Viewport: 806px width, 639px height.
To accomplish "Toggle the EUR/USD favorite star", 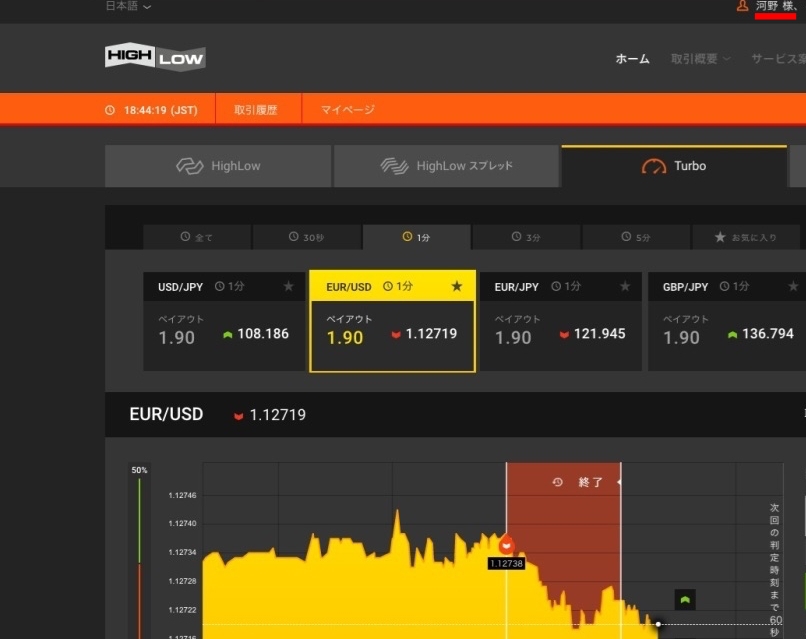I will [456, 286].
